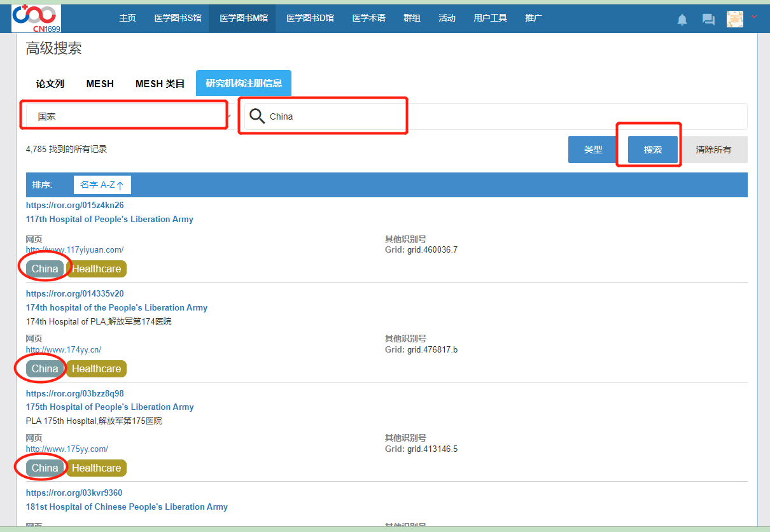770x532 pixels.
Task: Click the 清除所有 button
Action: coord(713,150)
